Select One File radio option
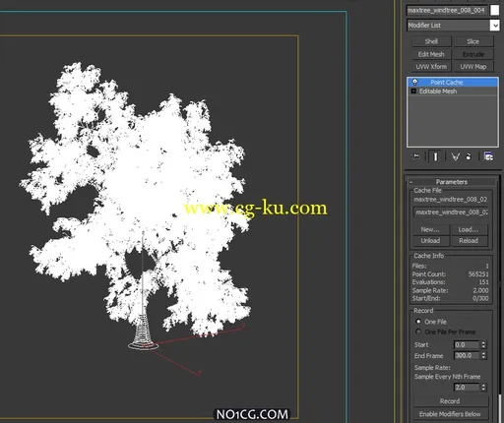The width and height of the screenshot is (504, 423). [418, 322]
